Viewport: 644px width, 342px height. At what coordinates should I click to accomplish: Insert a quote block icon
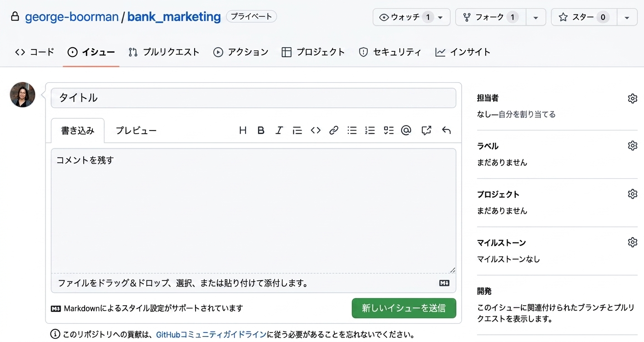click(x=297, y=131)
